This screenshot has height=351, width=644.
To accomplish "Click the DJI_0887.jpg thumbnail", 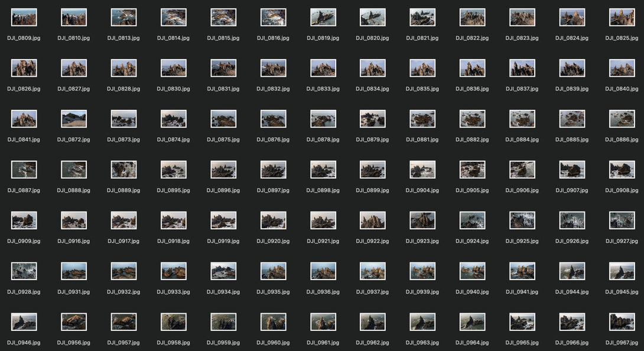I will pyautogui.click(x=24, y=170).
